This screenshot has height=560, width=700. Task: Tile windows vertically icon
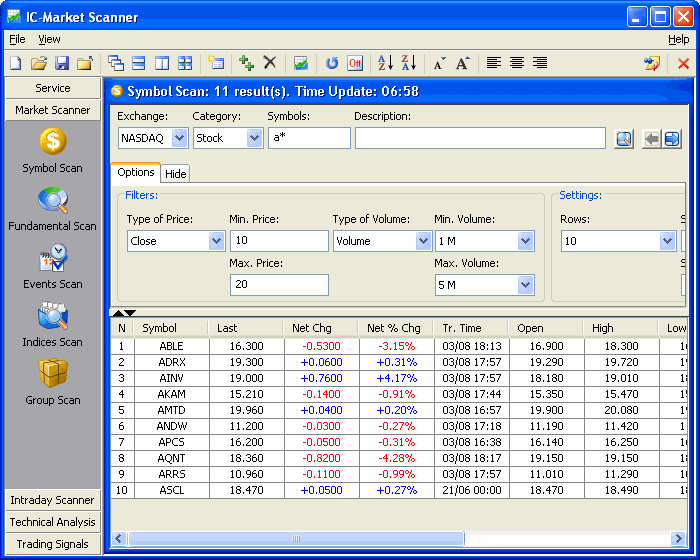pos(162,63)
